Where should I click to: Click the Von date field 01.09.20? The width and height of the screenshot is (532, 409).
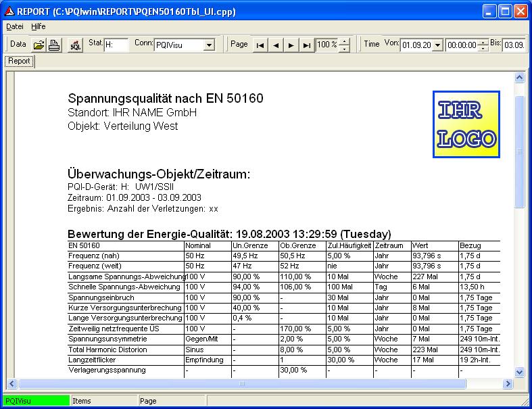[x=416, y=45]
